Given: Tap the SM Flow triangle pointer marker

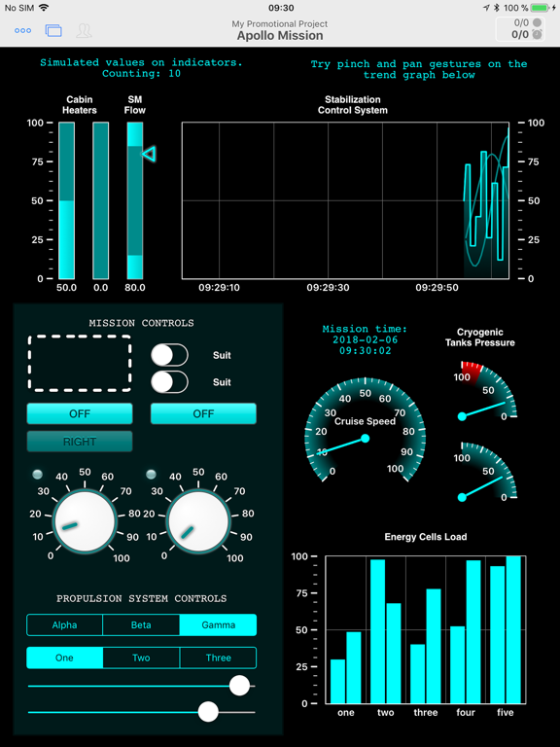Looking at the screenshot, I should click(x=149, y=154).
